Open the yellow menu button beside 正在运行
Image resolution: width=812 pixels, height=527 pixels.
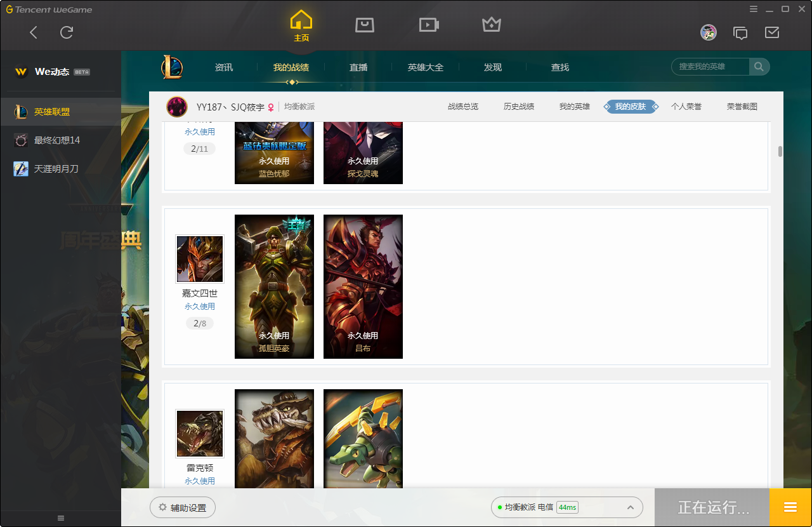point(790,508)
